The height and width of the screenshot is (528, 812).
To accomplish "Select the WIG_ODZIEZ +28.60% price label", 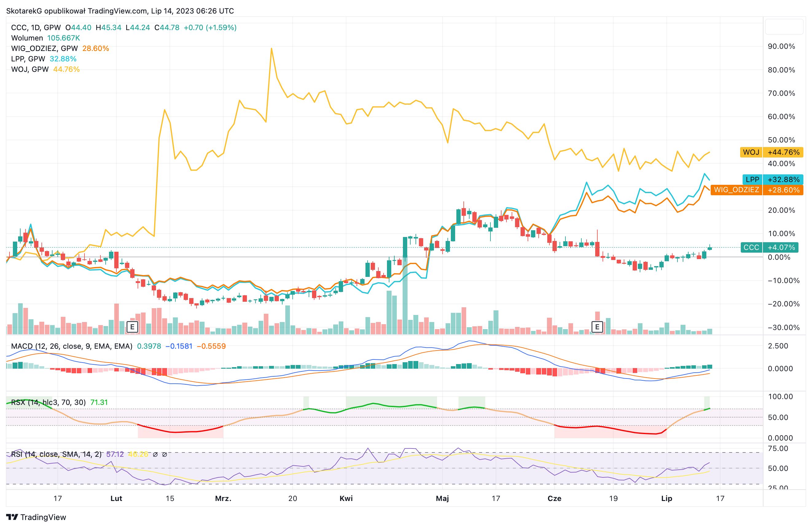I will tap(757, 190).
